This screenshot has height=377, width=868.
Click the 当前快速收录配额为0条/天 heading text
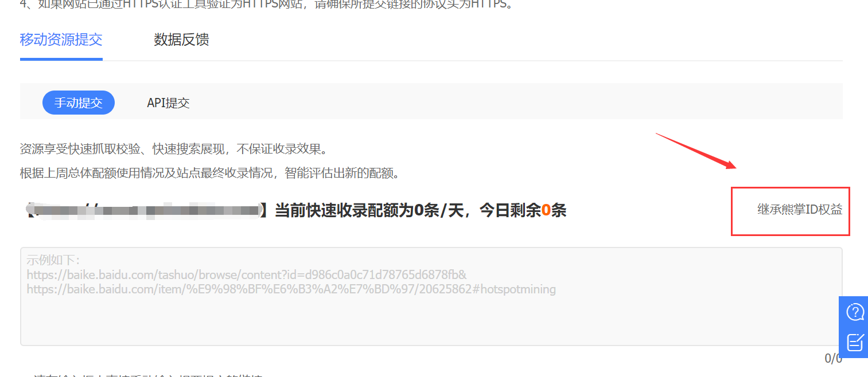[x=369, y=210]
